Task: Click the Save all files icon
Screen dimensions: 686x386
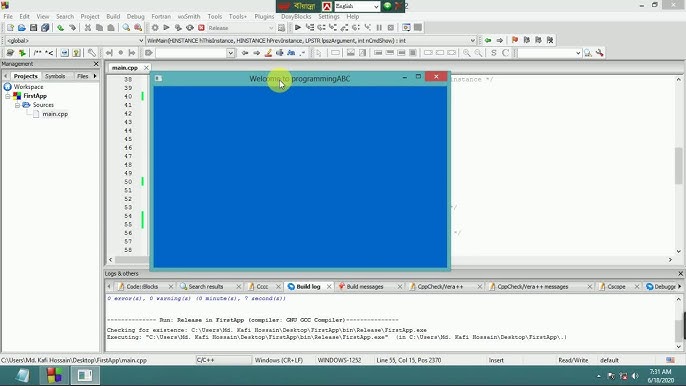Action: (x=45, y=28)
